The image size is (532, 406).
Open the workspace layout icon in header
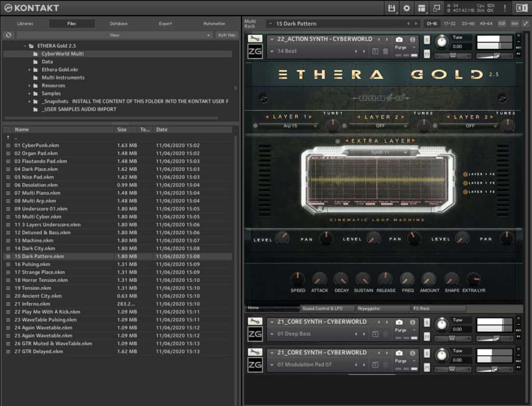(422, 8)
